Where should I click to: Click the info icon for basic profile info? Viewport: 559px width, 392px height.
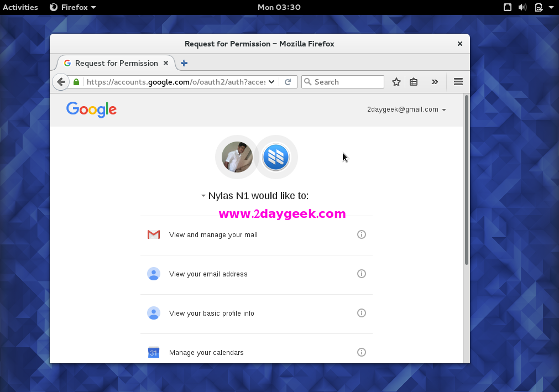(x=362, y=313)
